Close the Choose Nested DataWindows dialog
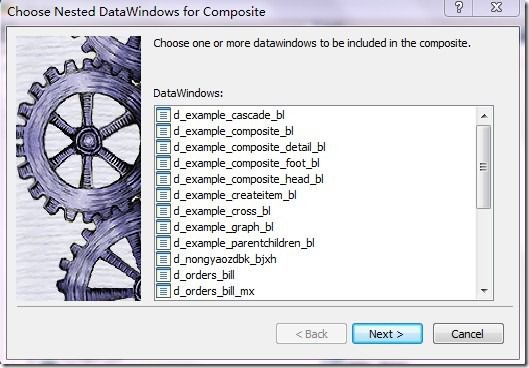This screenshot has width=529, height=368. [496, 7]
